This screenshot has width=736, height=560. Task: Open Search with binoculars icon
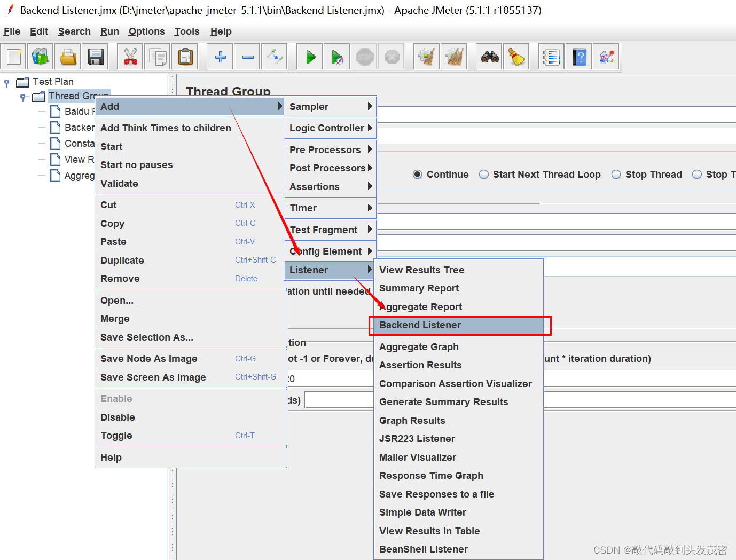coord(489,57)
